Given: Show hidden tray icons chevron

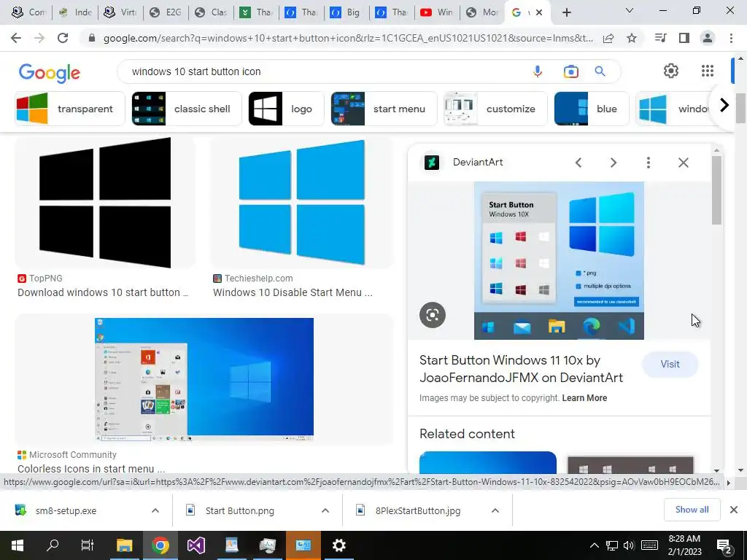Looking at the screenshot, I should tap(594, 545).
